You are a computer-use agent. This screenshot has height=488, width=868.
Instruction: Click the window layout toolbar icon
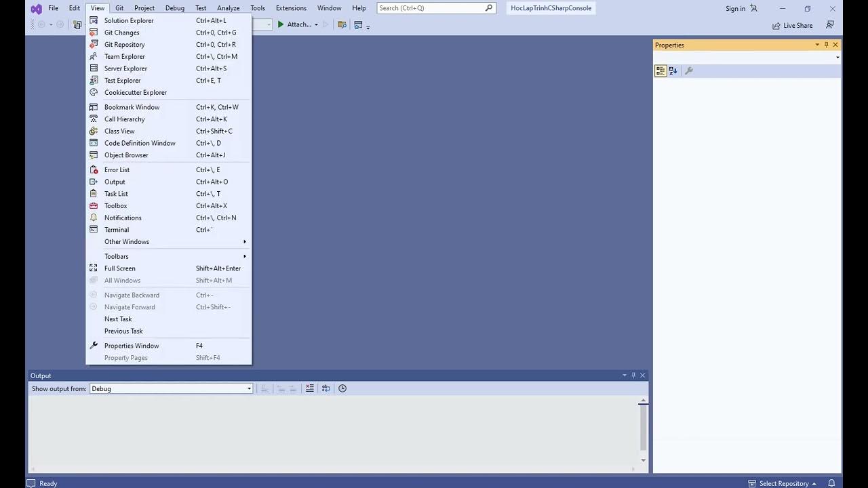click(x=359, y=24)
